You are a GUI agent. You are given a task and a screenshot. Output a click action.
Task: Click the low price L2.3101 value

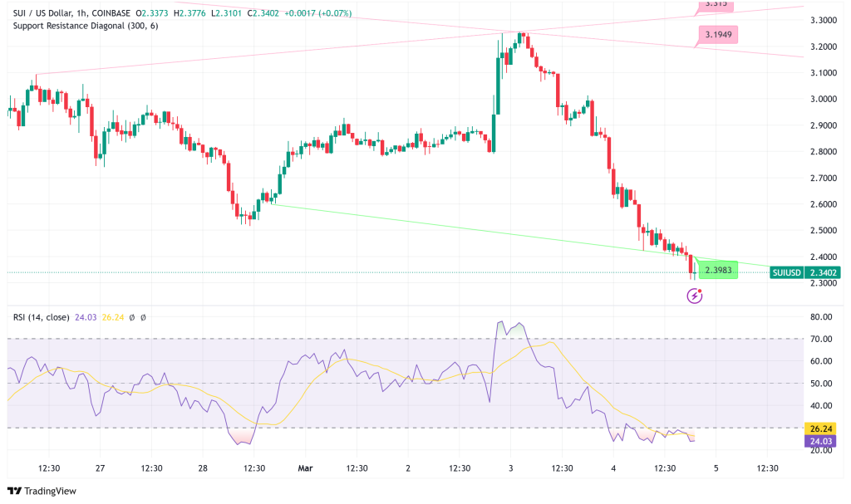pos(226,13)
